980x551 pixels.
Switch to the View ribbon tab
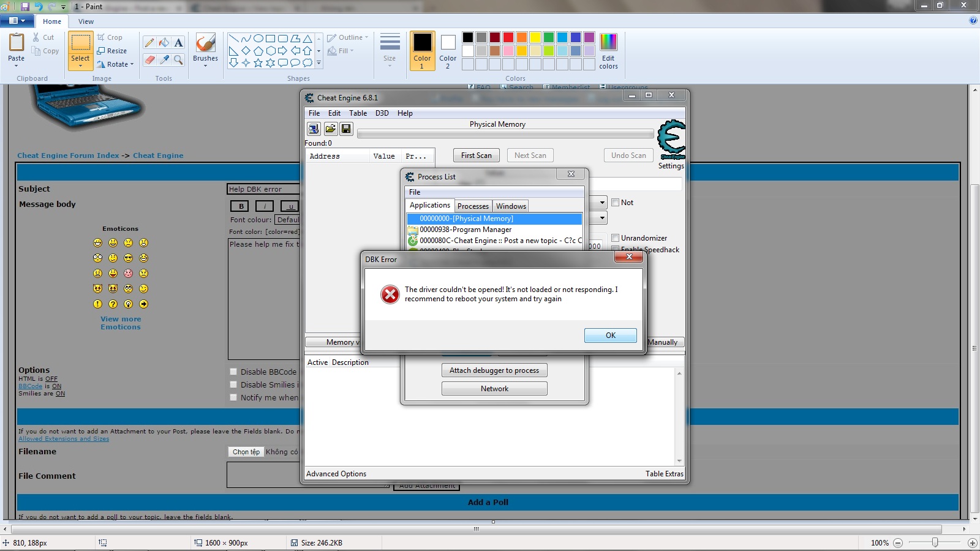86,21
